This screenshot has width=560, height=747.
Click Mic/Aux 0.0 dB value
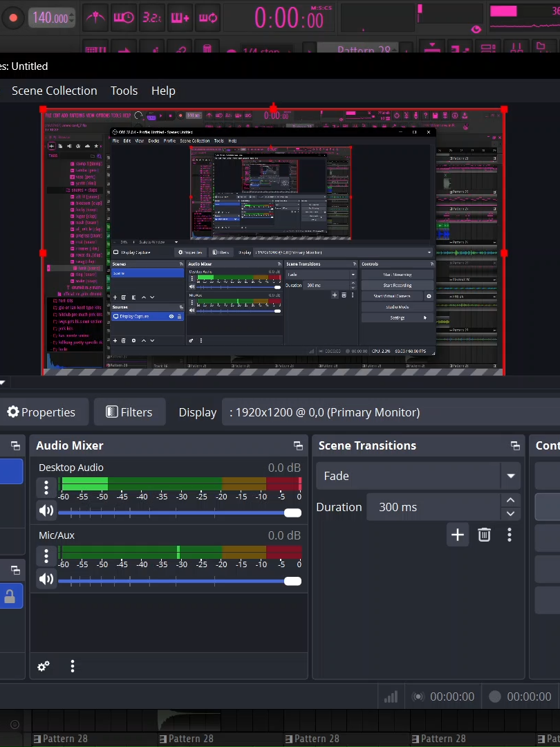(x=284, y=535)
